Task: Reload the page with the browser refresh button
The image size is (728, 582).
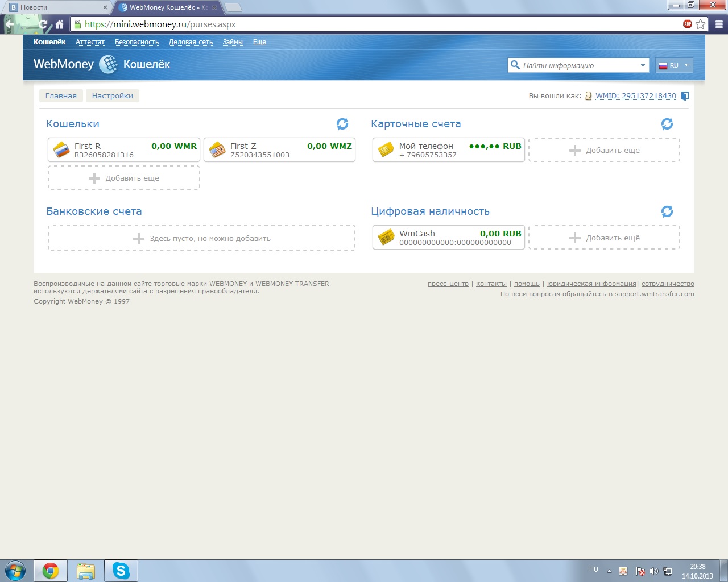Action: tap(43, 24)
